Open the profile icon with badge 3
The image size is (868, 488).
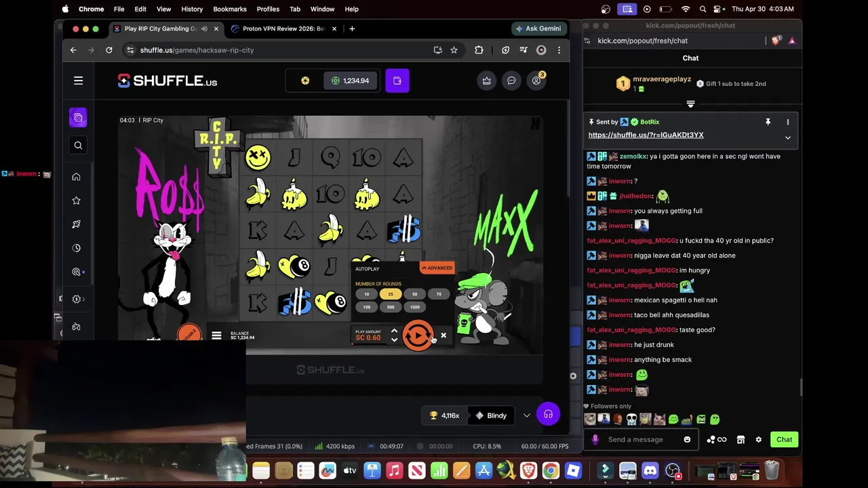click(x=536, y=81)
